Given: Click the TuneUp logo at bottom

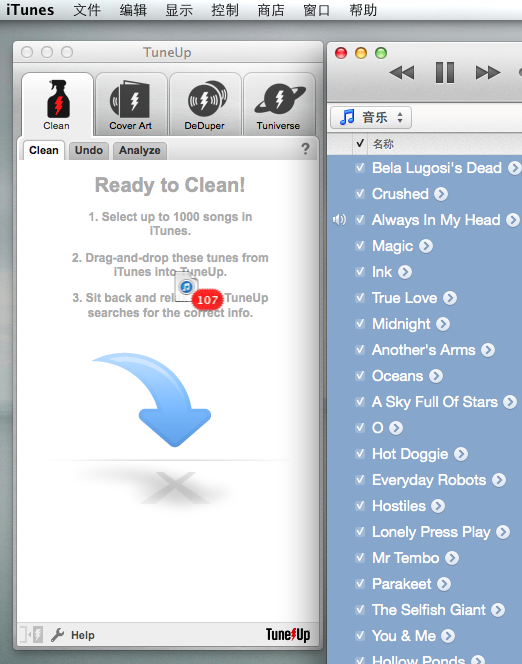Looking at the screenshot, I should tap(288, 634).
